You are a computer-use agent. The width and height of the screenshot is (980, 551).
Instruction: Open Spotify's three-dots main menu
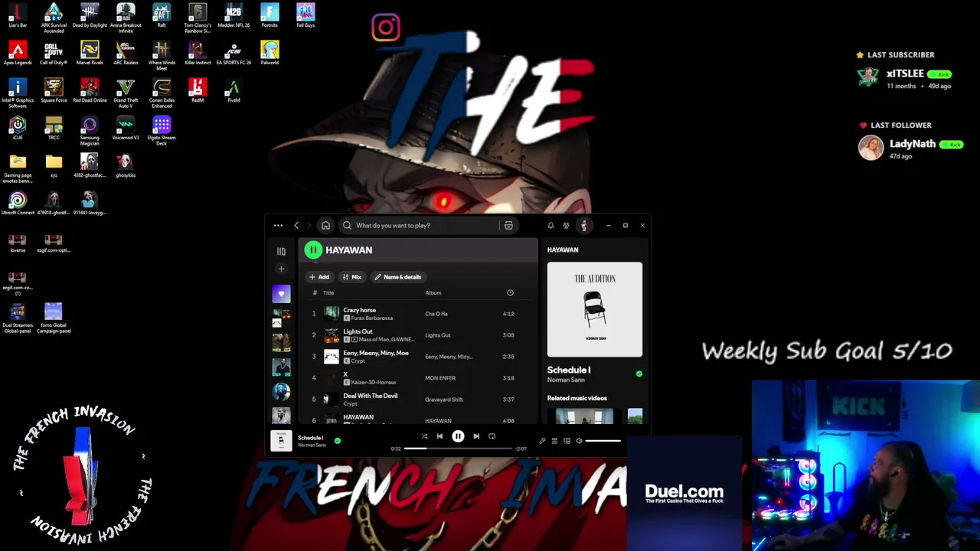click(x=278, y=226)
